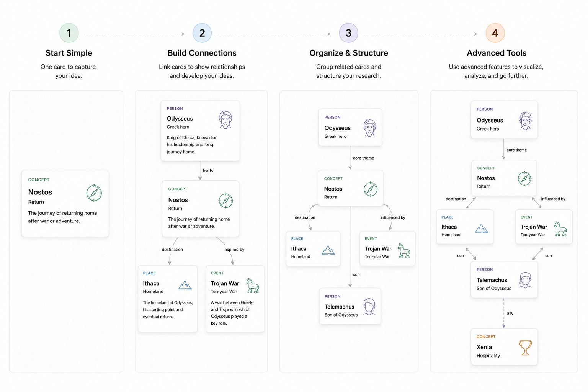588x392 pixels.
Task: Select the step 3 numbered circle
Action: pyautogui.click(x=348, y=33)
